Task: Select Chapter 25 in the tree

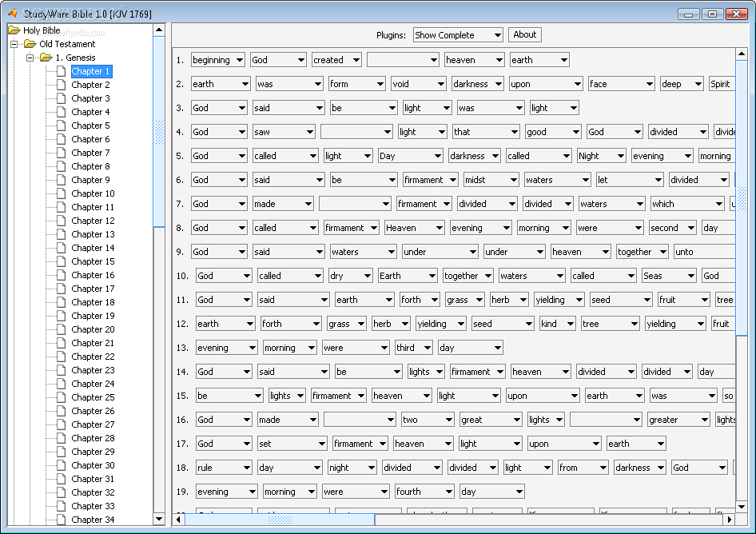Action: click(93, 397)
